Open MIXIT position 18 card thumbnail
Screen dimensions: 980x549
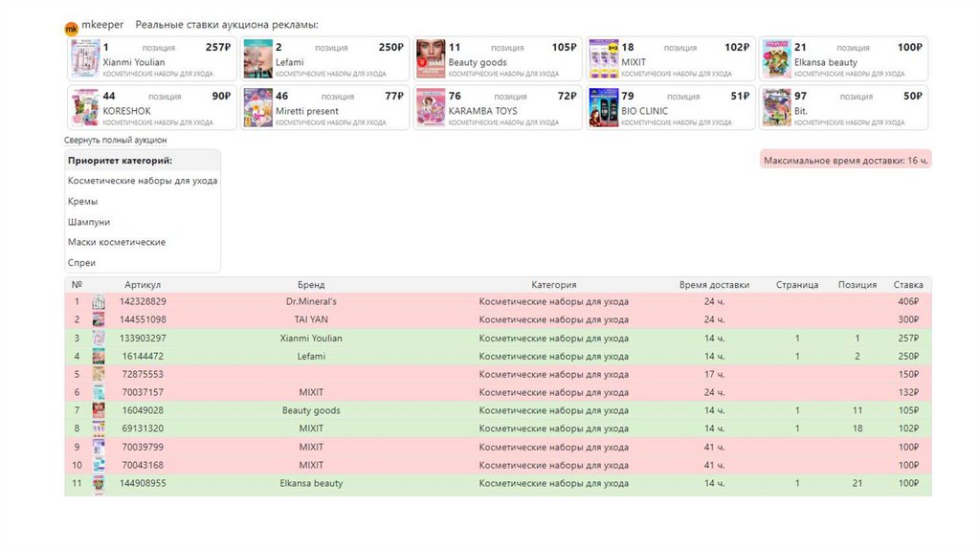(603, 58)
